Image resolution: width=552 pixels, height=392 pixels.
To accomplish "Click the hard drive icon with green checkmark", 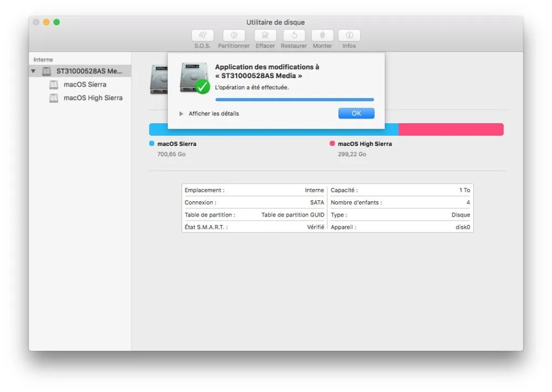I will coord(194,78).
